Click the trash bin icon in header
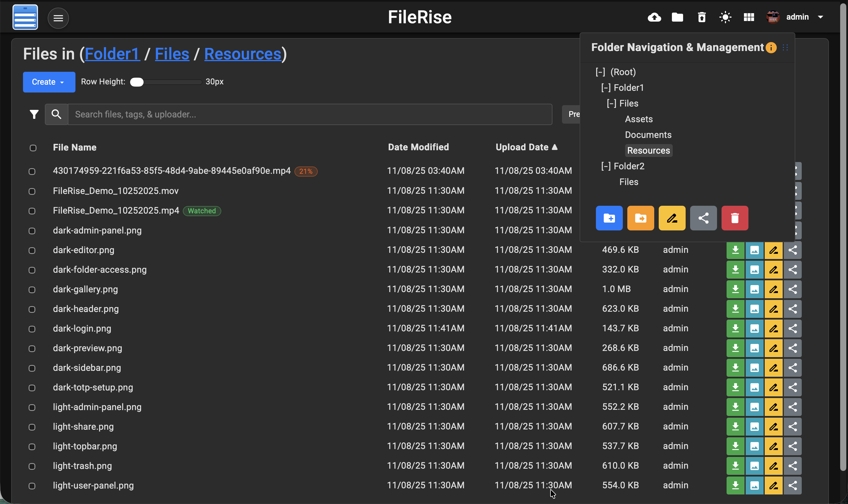The width and height of the screenshot is (848, 504). (702, 17)
